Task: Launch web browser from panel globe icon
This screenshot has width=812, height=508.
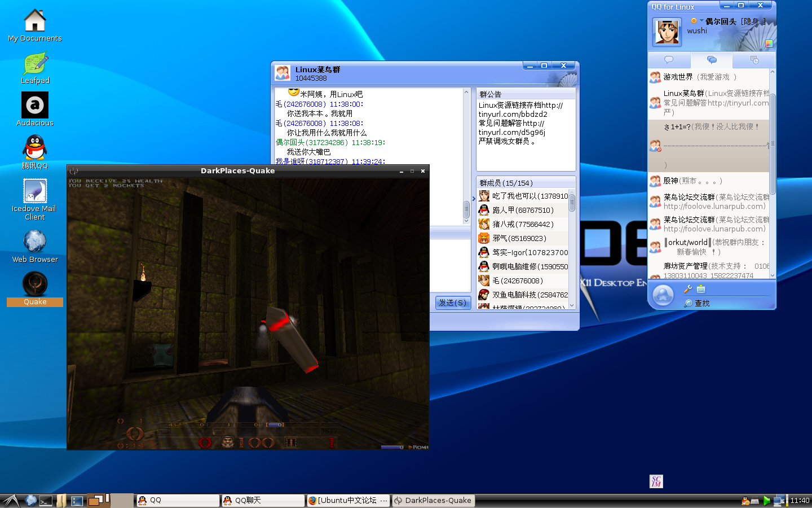Action: 30,501
